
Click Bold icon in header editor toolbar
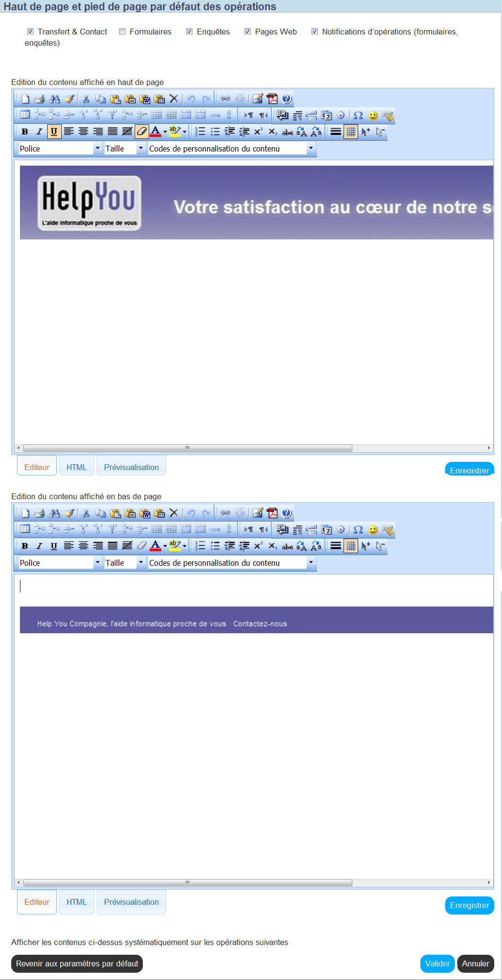click(25, 132)
